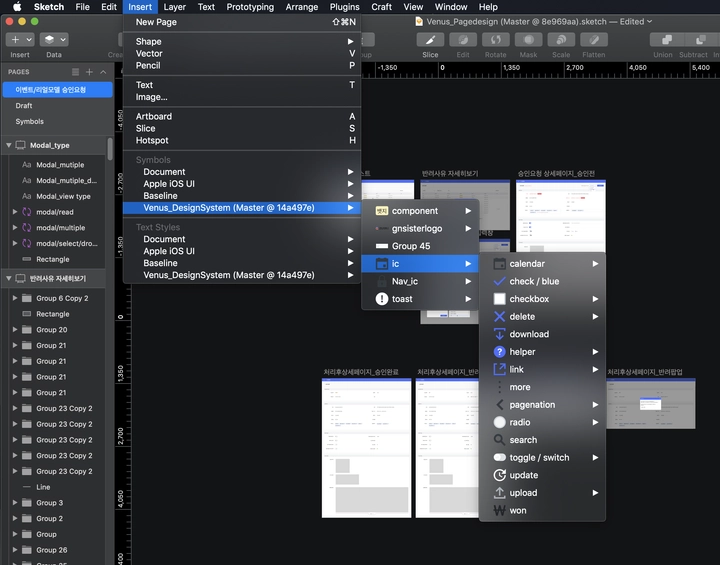This screenshot has width=720, height=565.
Task: Insert the check / blue symbol
Action: (x=542, y=281)
